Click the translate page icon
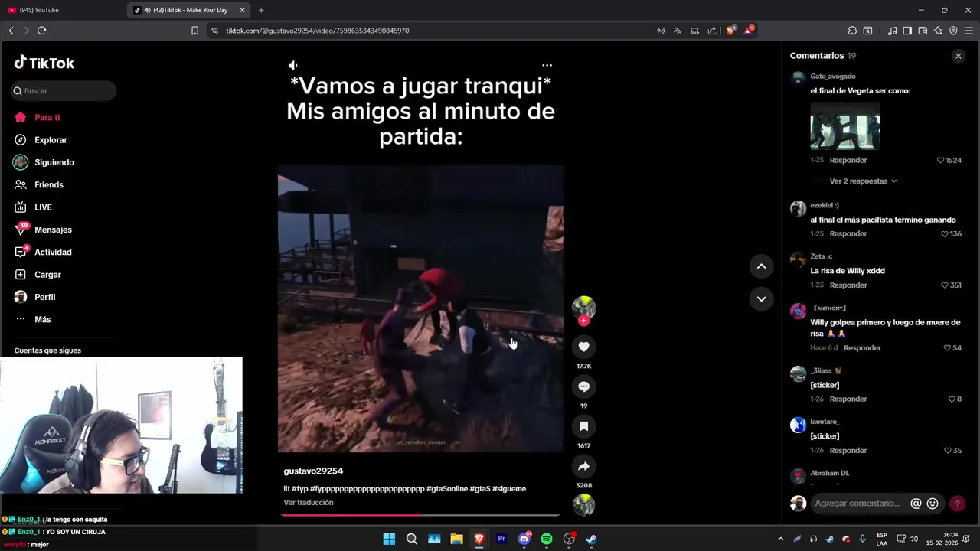This screenshot has height=551, width=980. coord(677,31)
